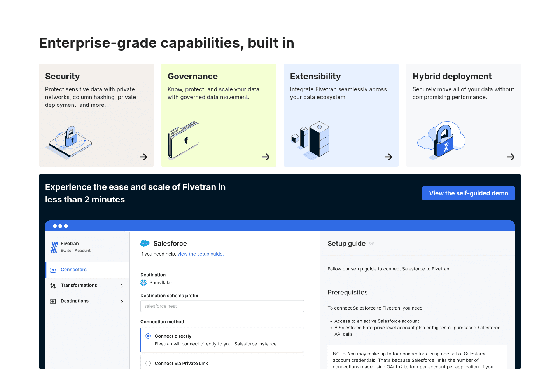The image size is (560, 392).
Task: Expand the Transformations chevron
Action: 122,286
